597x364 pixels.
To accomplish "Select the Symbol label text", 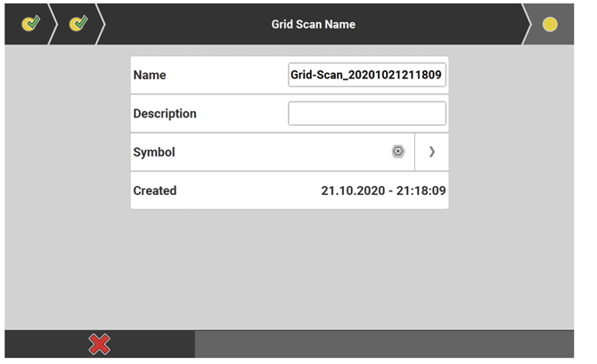I will tap(154, 152).
